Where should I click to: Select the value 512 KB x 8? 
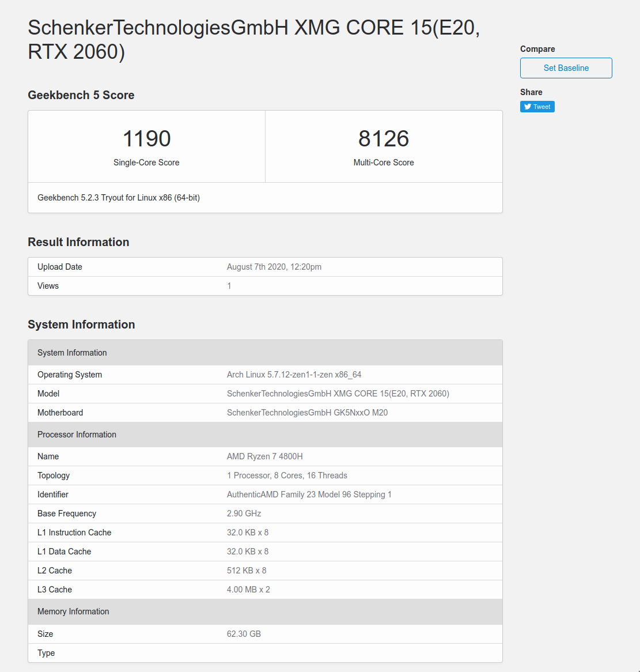(247, 571)
